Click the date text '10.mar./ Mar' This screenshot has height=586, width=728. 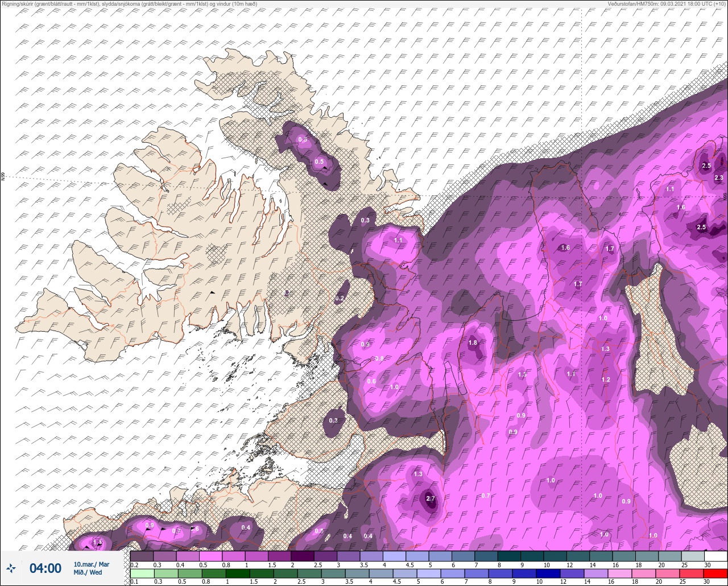(92, 564)
